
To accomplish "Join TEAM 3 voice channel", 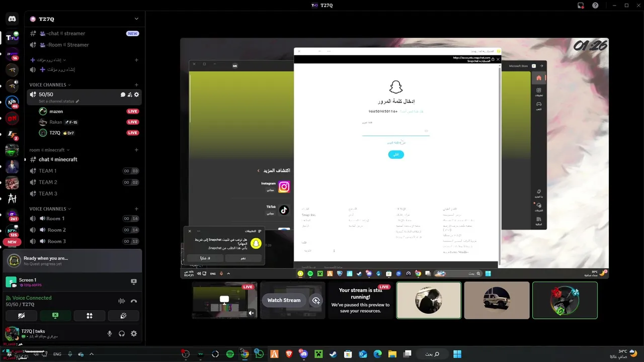I will [85, 194].
